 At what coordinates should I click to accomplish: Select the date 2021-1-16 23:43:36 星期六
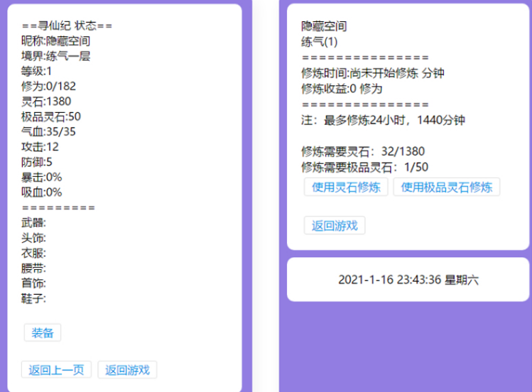pos(408,280)
